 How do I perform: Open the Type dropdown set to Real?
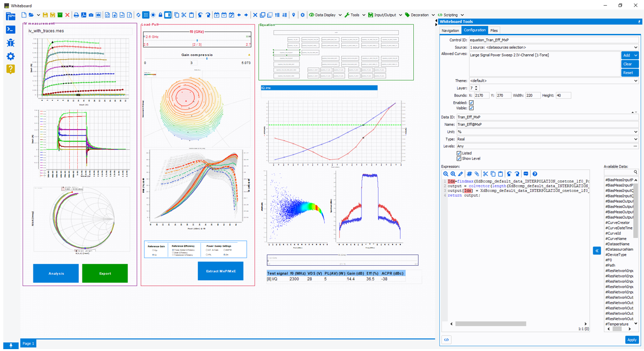pos(547,139)
